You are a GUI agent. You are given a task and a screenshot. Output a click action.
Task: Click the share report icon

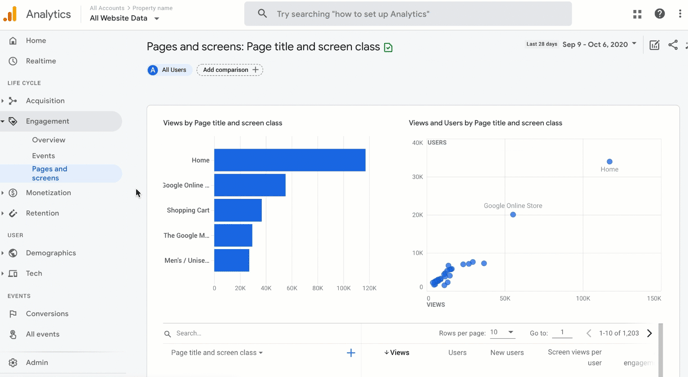673,44
